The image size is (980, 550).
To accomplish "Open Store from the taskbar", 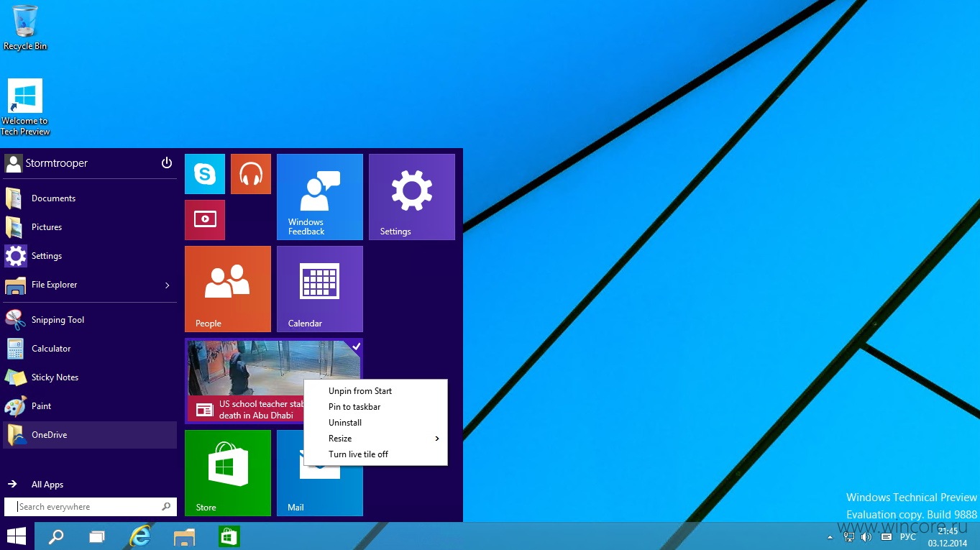I will pos(229,536).
